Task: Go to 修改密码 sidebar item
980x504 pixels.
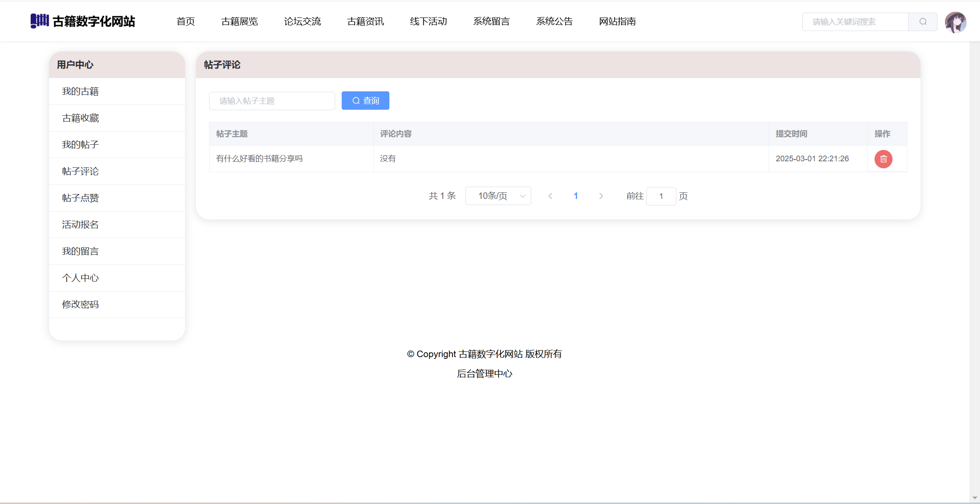Action: [80, 305]
